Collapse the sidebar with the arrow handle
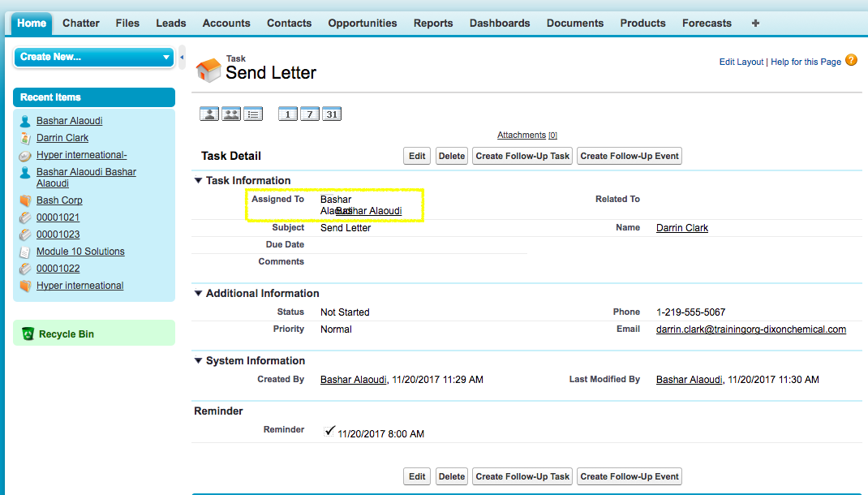Viewport: 868px width, 495px height. point(182,58)
